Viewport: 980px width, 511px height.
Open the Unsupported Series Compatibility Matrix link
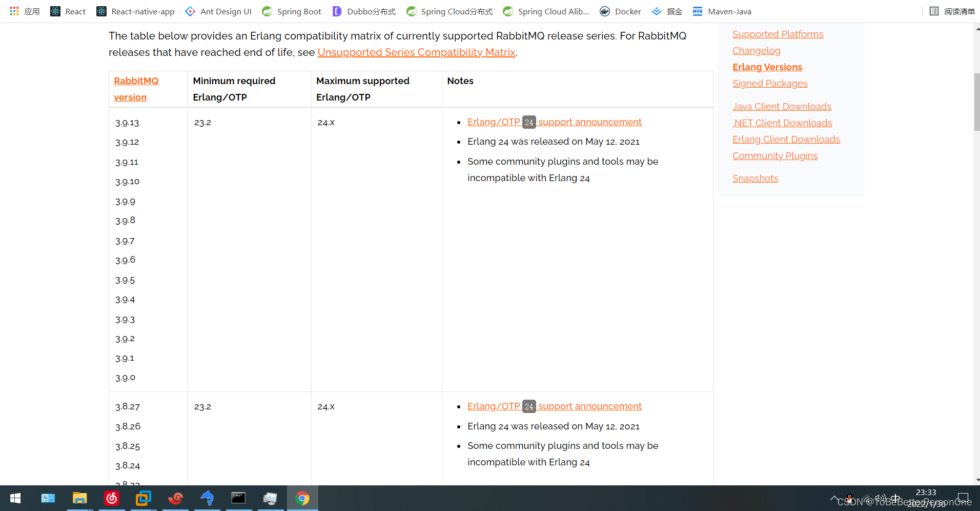(x=416, y=52)
